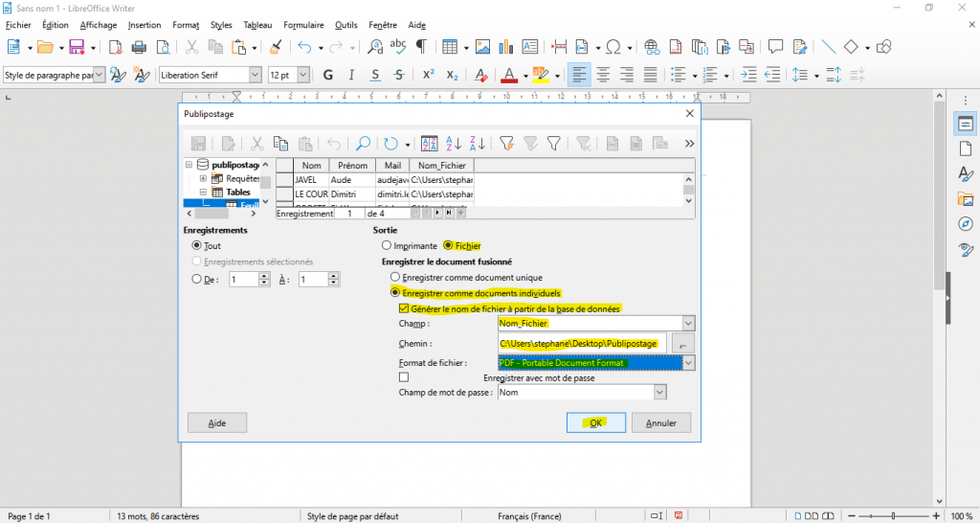Click the Clone formatting paintbrush icon
Image resolution: width=980 pixels, height=523 pixels.
tap(276, 47)
